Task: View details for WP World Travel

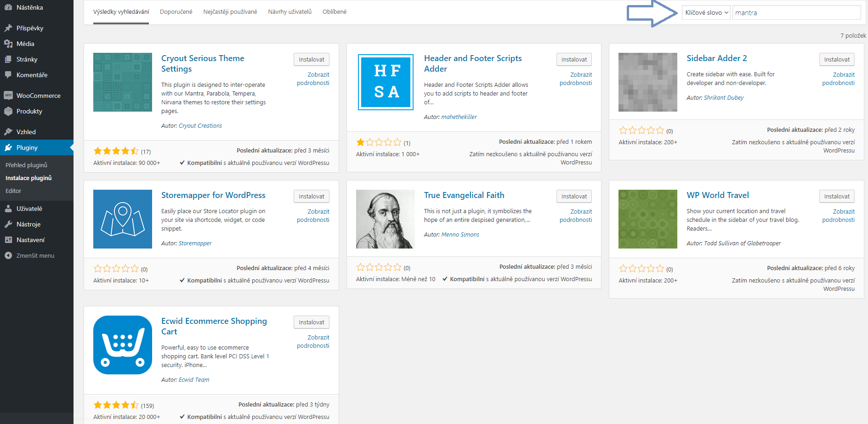Action: (839, 215)
